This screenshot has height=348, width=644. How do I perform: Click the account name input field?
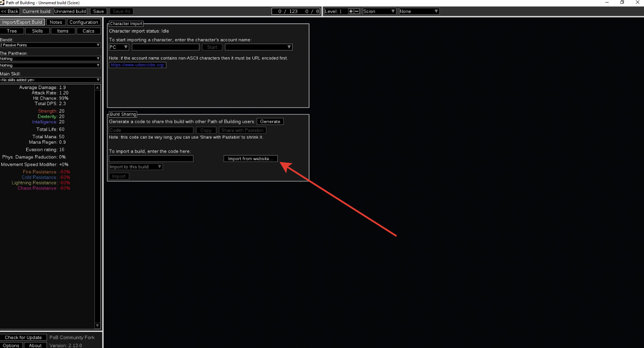point(165,47)
